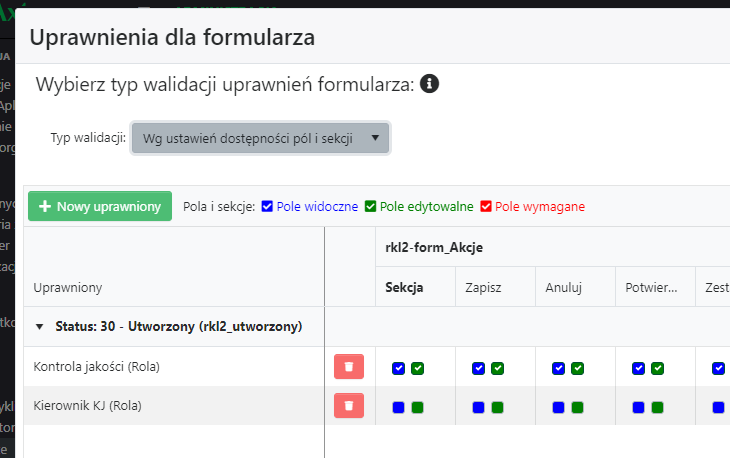Click the Uprawniony column header

(x=68, y=288)
